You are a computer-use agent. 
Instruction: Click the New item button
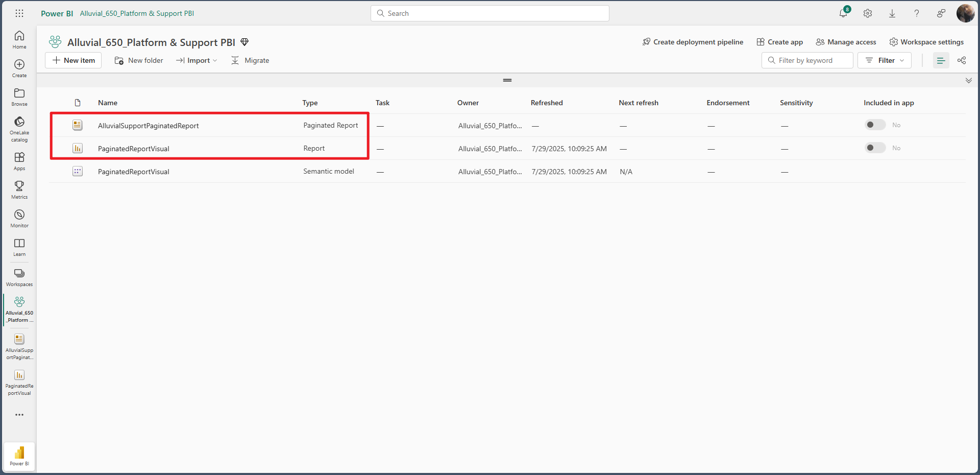point(73,60)
